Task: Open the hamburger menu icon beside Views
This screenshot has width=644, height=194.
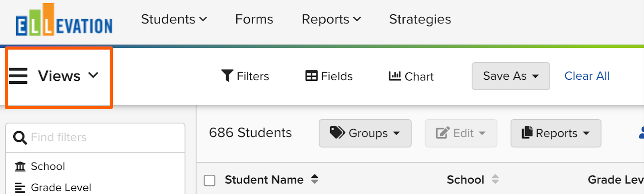Action: coord(18,76)
